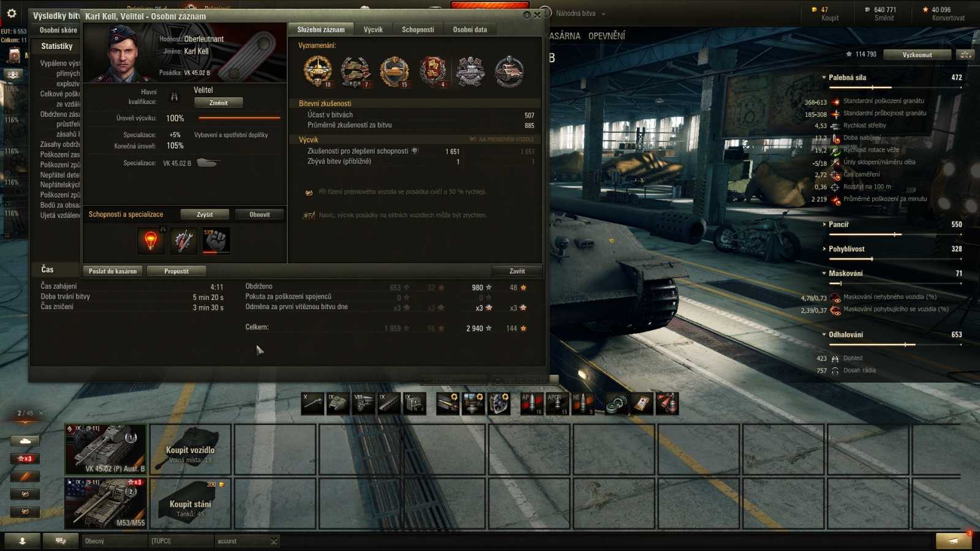Viewport: 980px width, 551px height.
Task: Click the Repair skill wrench icon
Action: click(x=183, y=241)
